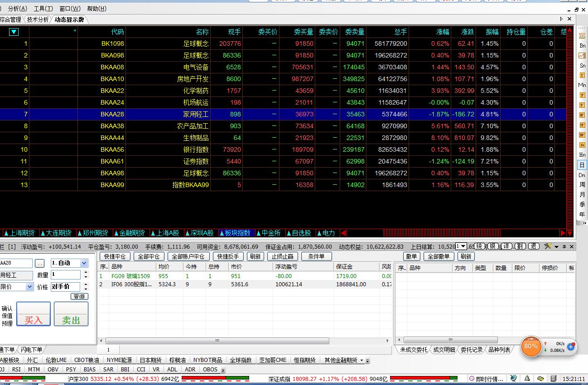Toggle the daily (日) period button
This screenshot has width=588, height=385.
point(582,165)
